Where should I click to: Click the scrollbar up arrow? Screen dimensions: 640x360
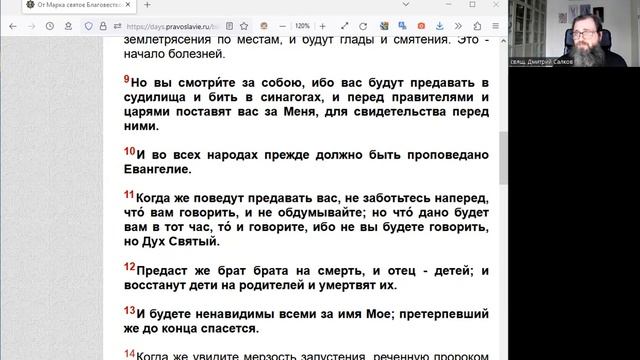pyautogui.click(x=503, y=41)
